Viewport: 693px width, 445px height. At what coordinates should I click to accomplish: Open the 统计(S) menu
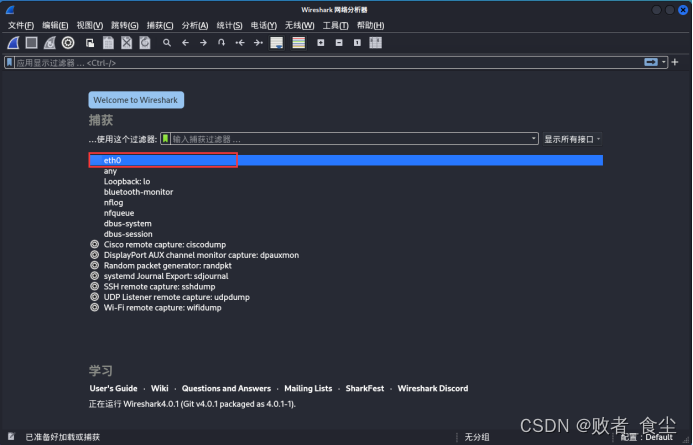tap(229, 26)
